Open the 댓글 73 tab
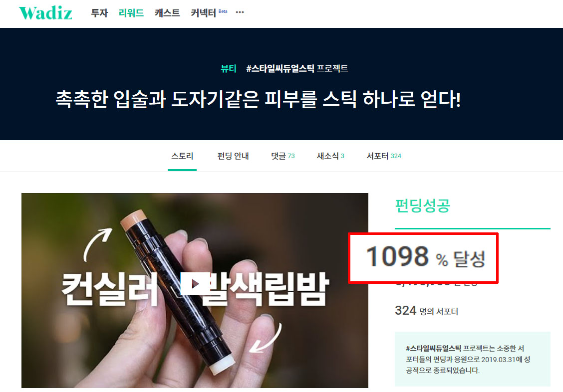The width and height of the screenshot is (563, 392). tap(283, 156)
